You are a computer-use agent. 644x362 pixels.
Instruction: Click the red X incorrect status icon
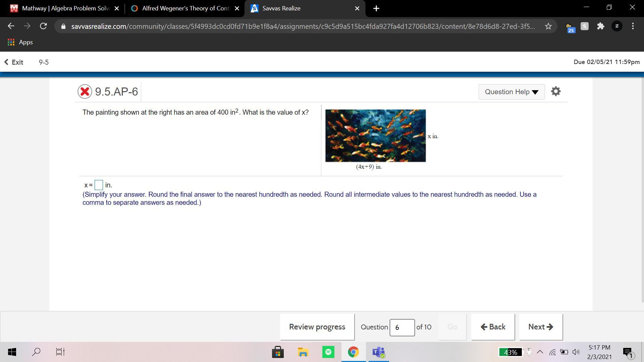(85, 92)
